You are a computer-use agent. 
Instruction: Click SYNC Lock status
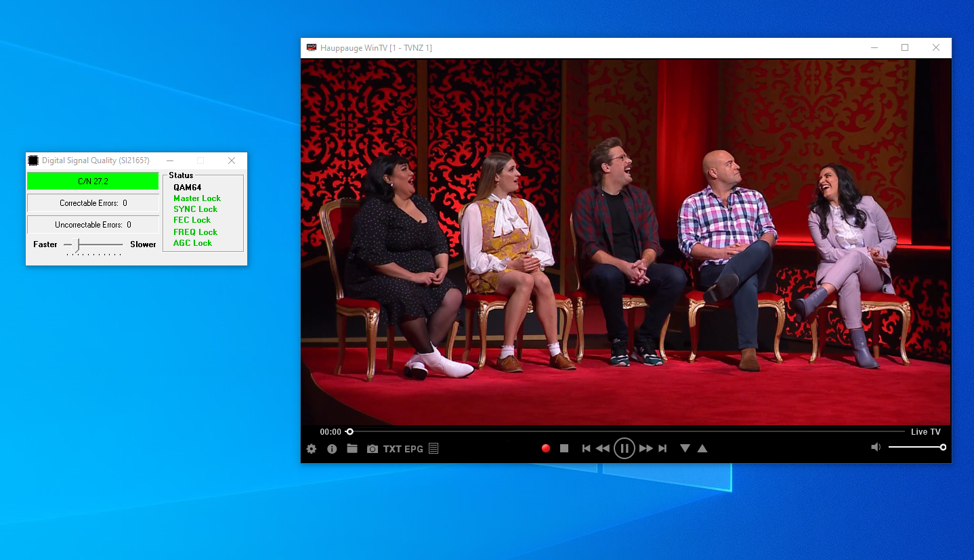(x=196, y=209)
